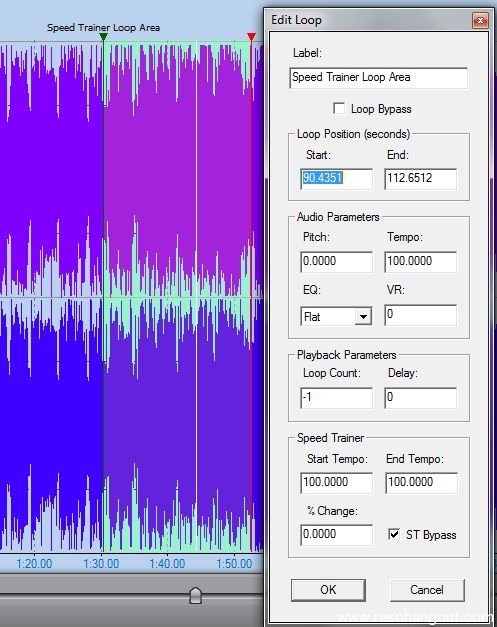Click the loop End position field
This screenshot has height=627, width=497.
point(421,179)
